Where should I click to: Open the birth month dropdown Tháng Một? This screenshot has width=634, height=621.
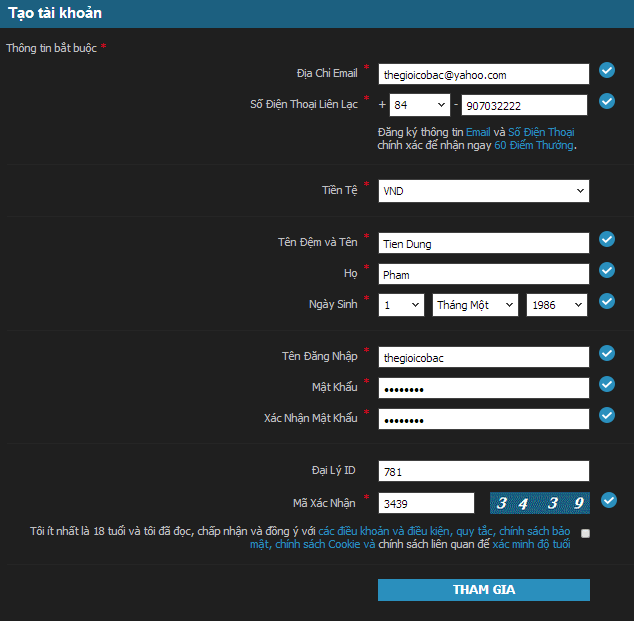tap(475, 305)
